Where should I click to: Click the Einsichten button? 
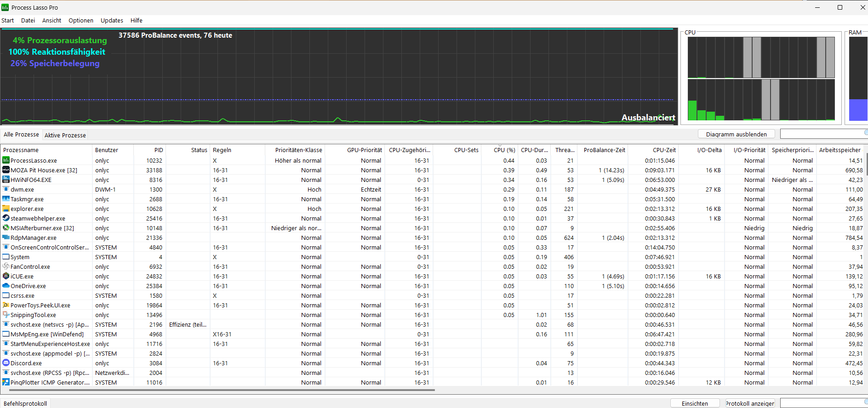[x=695, y=403]
